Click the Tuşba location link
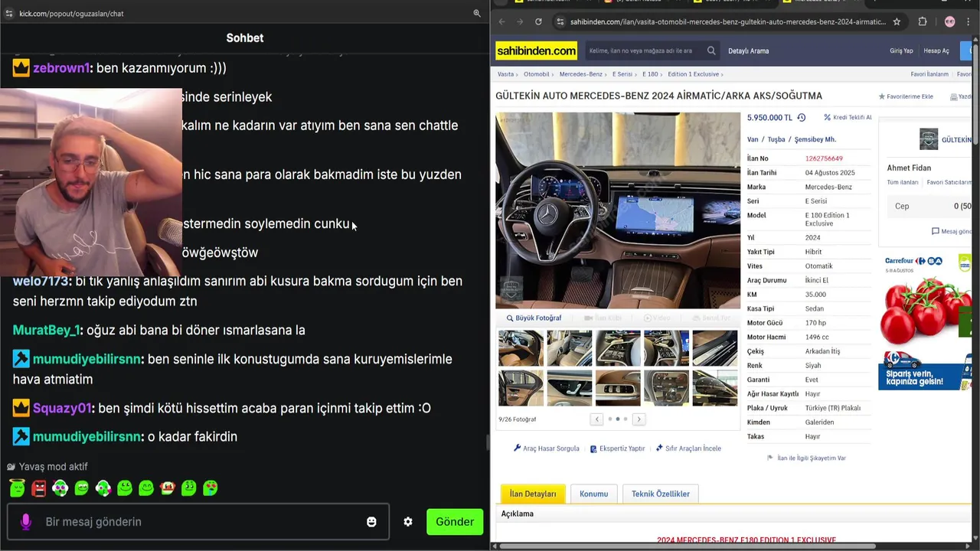The image size is (980, 551). (776, 140)
